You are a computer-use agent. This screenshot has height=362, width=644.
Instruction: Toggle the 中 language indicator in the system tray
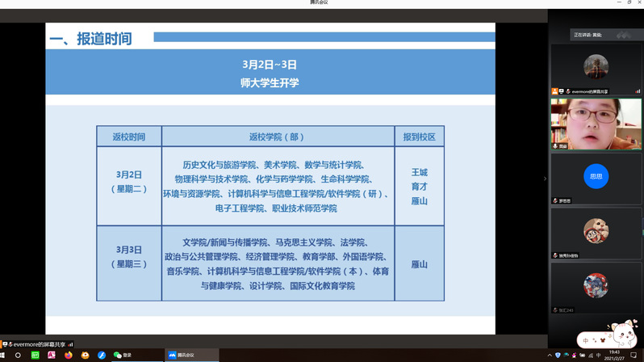(598, 356)
